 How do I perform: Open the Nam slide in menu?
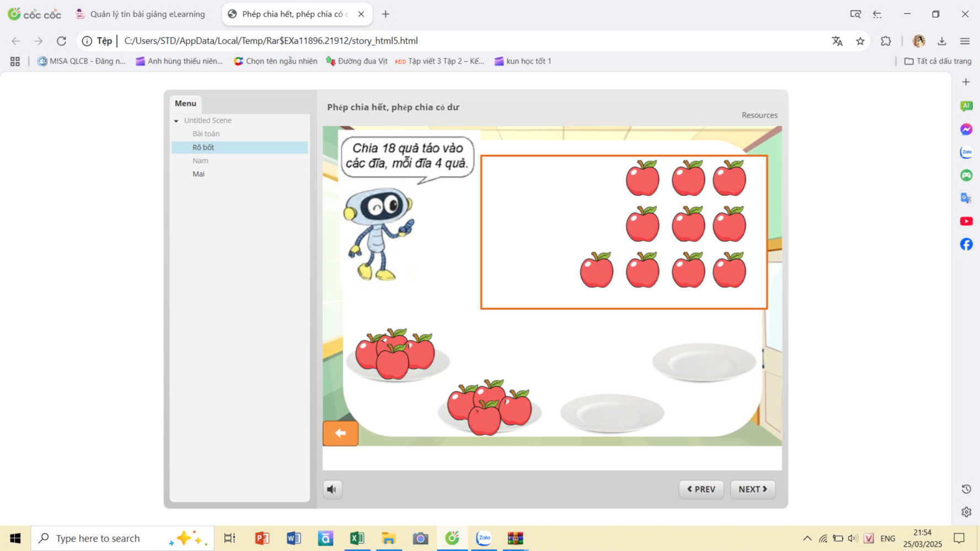[200, 161]
